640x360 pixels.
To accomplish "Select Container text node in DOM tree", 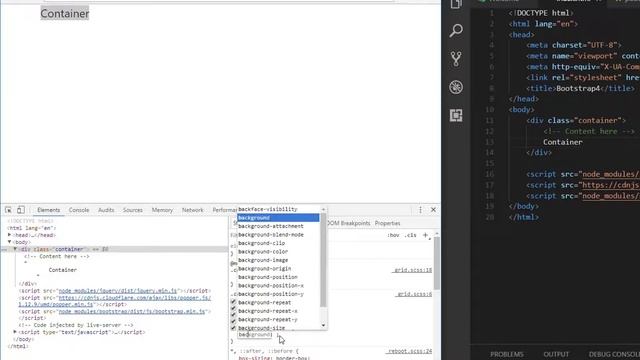I will (x=62, y=270).
